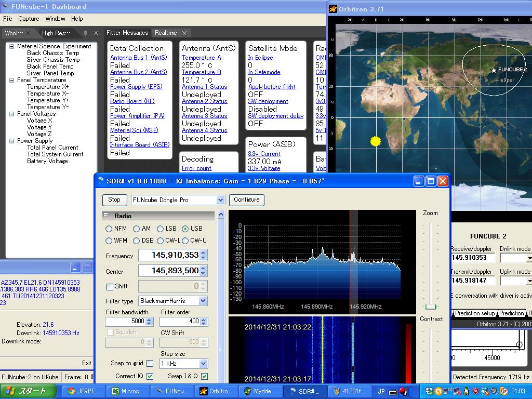The height and width of the screenshot is (399, 532).
Task: Click the Configure button
Action: tap(247, 200)
